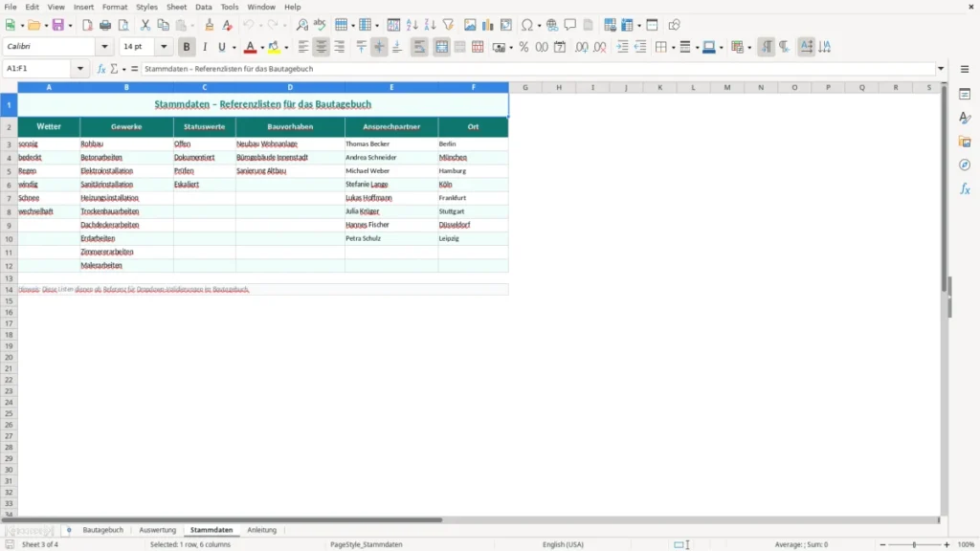Viewport: 980px width, 551px height.
Task: Open the Save dropdown arrow
Action: click(x=70, y=26)
